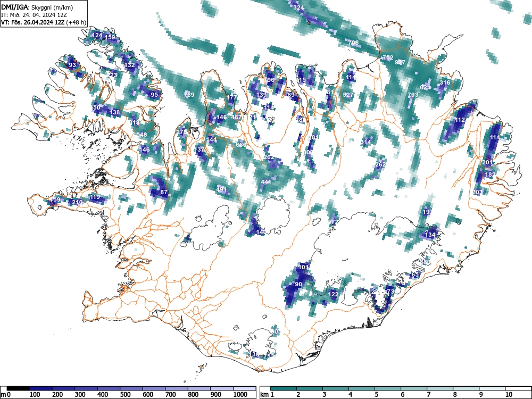Click the visibility value '90' beside the 101 label

(298, 284)
